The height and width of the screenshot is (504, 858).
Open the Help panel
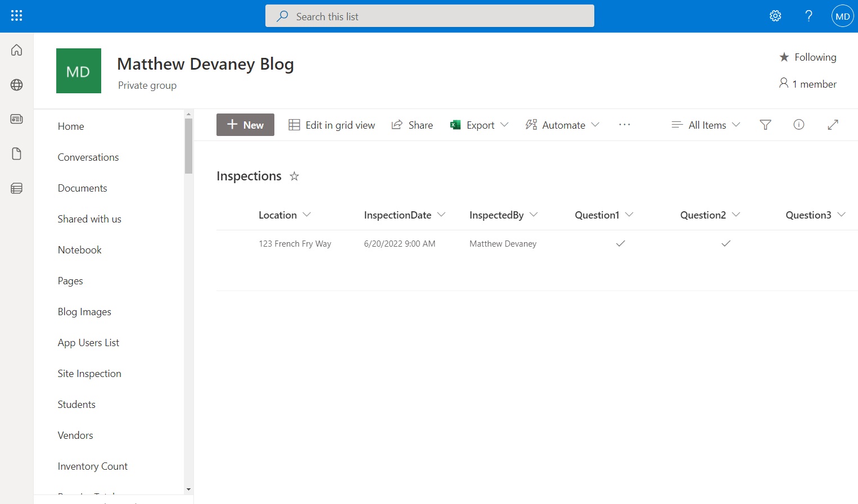[809, 16]
